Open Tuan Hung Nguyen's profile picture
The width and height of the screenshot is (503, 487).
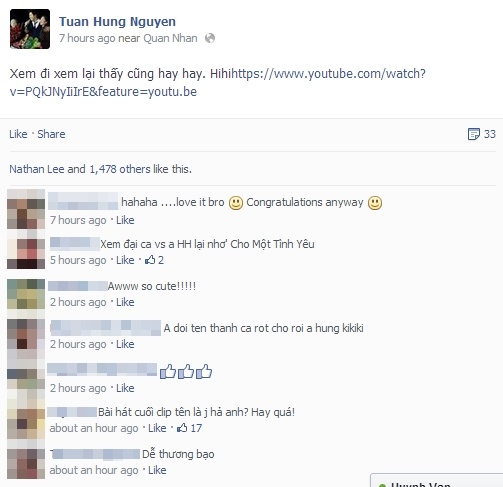click(30, 29)
